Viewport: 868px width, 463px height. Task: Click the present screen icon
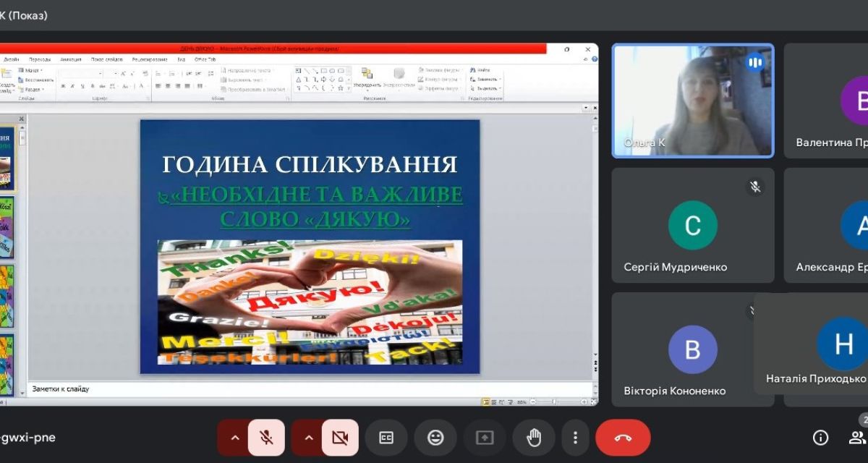(484, 438)
